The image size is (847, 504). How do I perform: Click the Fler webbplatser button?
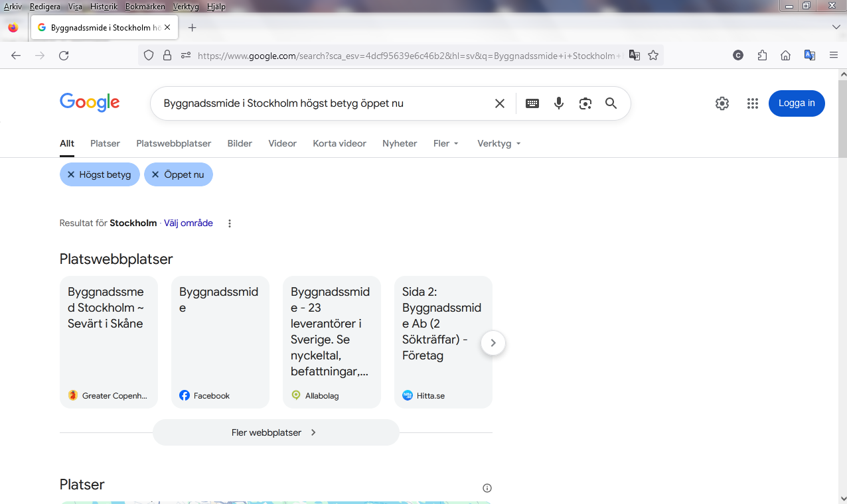[275, 432]
